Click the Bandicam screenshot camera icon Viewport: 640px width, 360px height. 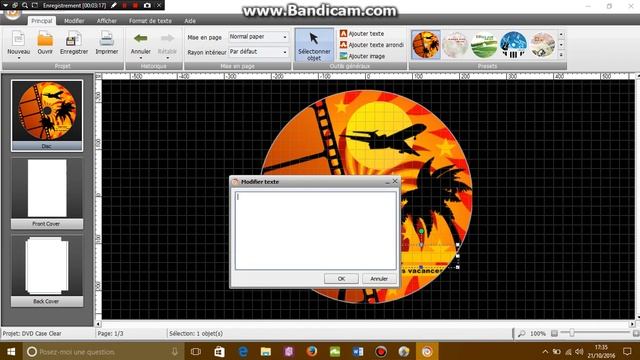pos(147,5)
